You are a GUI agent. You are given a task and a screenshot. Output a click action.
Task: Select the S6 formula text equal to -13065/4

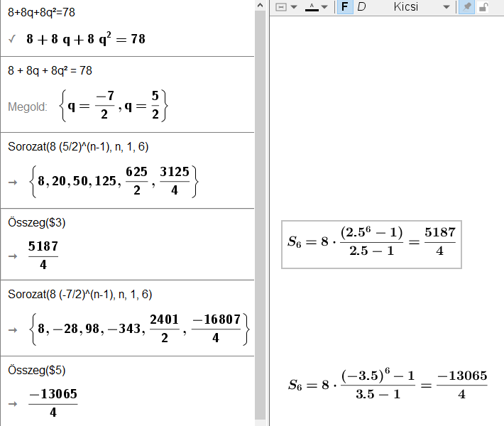pyautogui.click(x=387, y=384)
